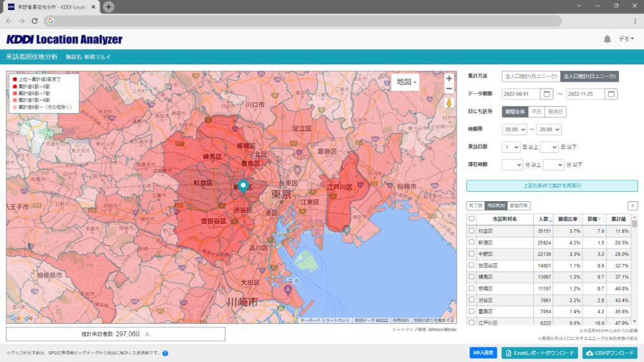Click the sort icon on the 距離 column
The height and width of the screenshot is (362, 644).
603,219
